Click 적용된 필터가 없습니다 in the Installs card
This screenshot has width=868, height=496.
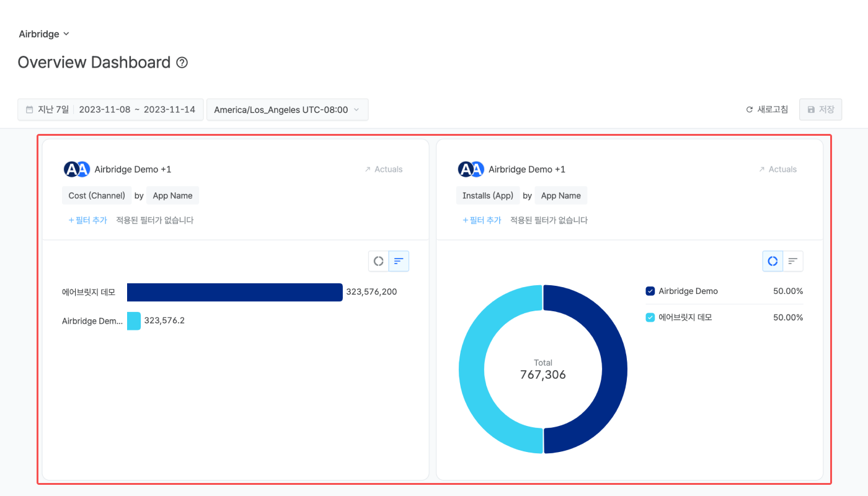coord(549,220)
